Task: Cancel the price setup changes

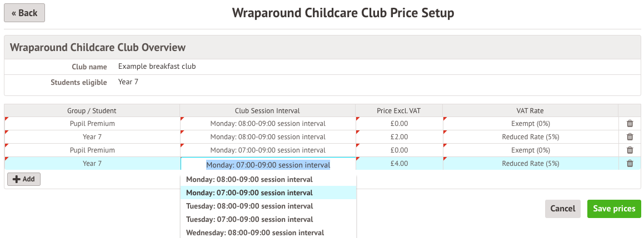Action: point(563,209)
